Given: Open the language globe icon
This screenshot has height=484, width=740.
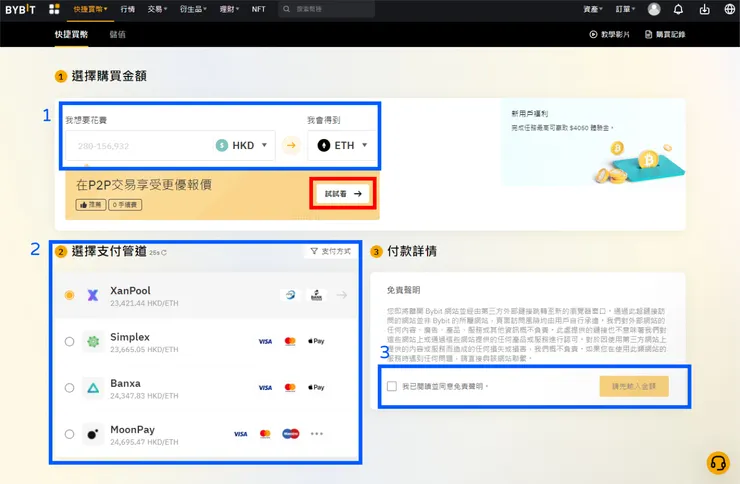Looking at the screenshot, I should pos(730,9).
